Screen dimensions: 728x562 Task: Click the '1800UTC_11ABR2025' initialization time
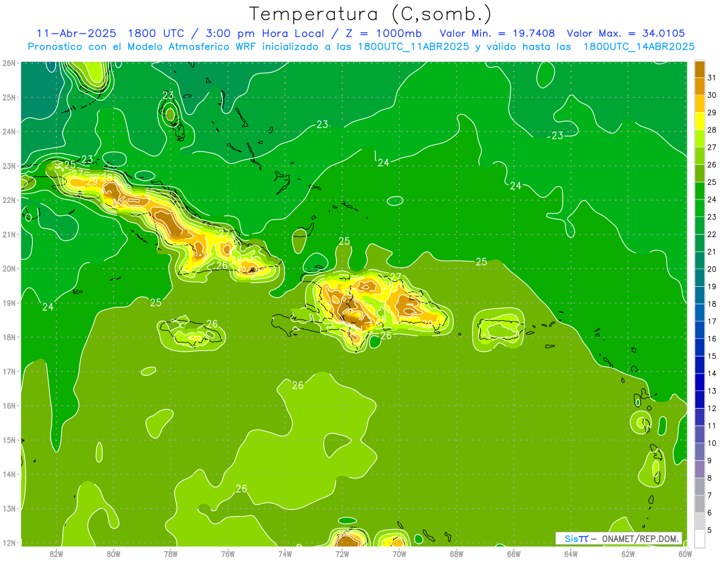tap(413, 47)
